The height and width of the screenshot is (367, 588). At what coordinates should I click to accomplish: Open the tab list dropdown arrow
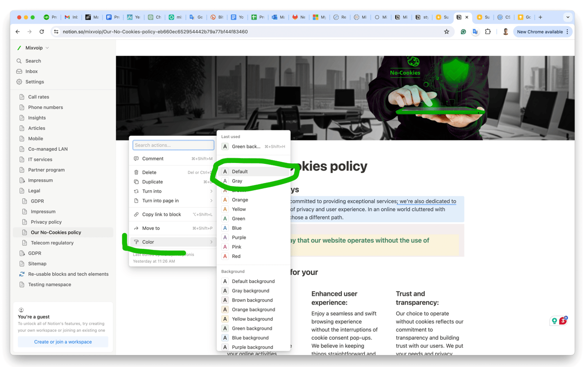click(567, 17)
